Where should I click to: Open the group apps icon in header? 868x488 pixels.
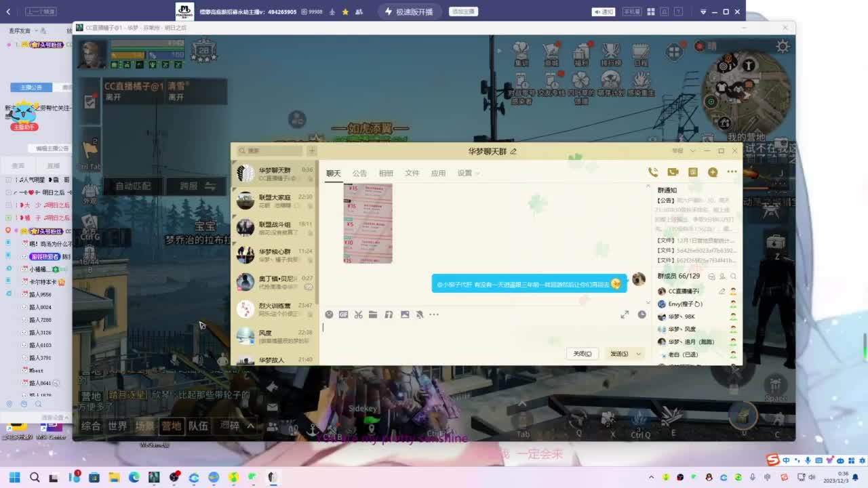[692, 172]
